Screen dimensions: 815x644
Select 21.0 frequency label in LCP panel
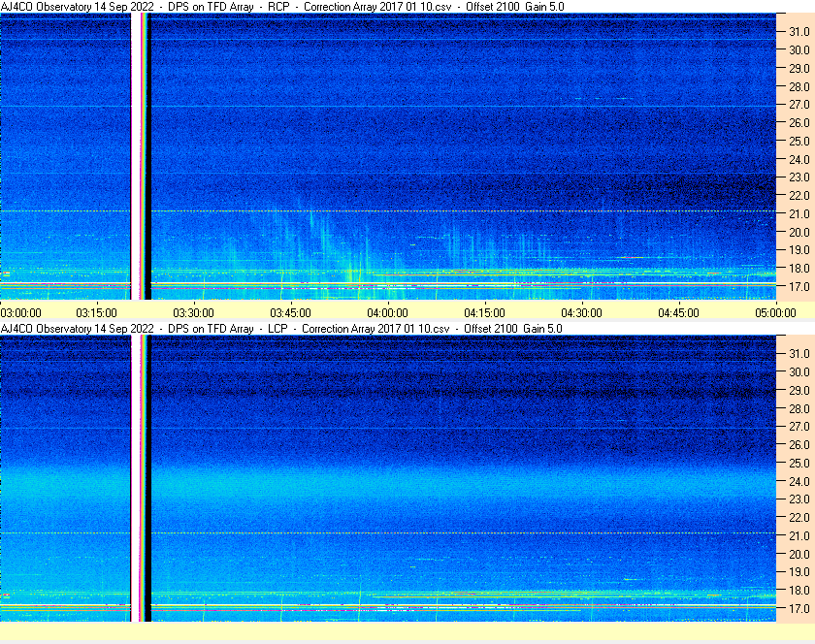(x=799, y=535)
